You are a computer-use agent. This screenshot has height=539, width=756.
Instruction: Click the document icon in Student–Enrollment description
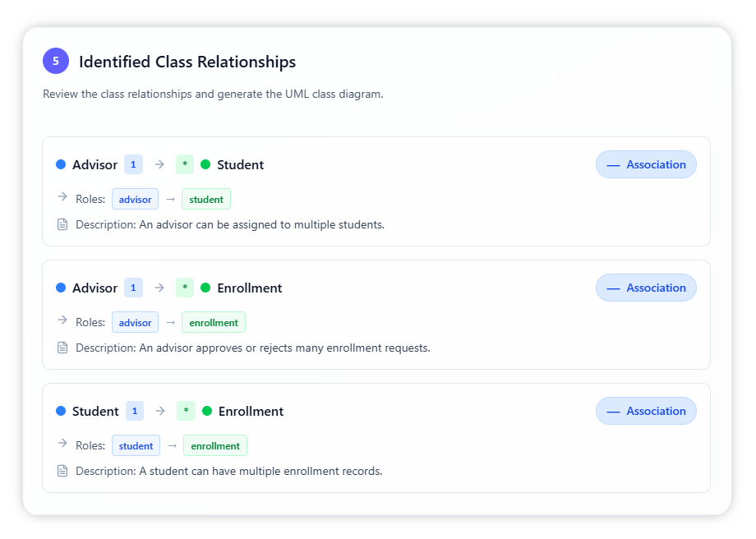coord(62,471)
